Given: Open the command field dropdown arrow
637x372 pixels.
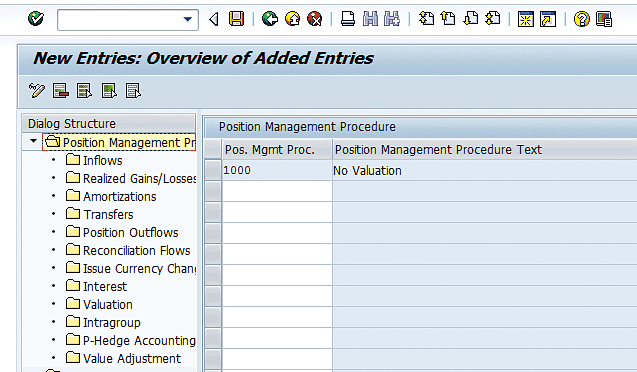Looking at the screenshot, I should (x=187, y=19).
